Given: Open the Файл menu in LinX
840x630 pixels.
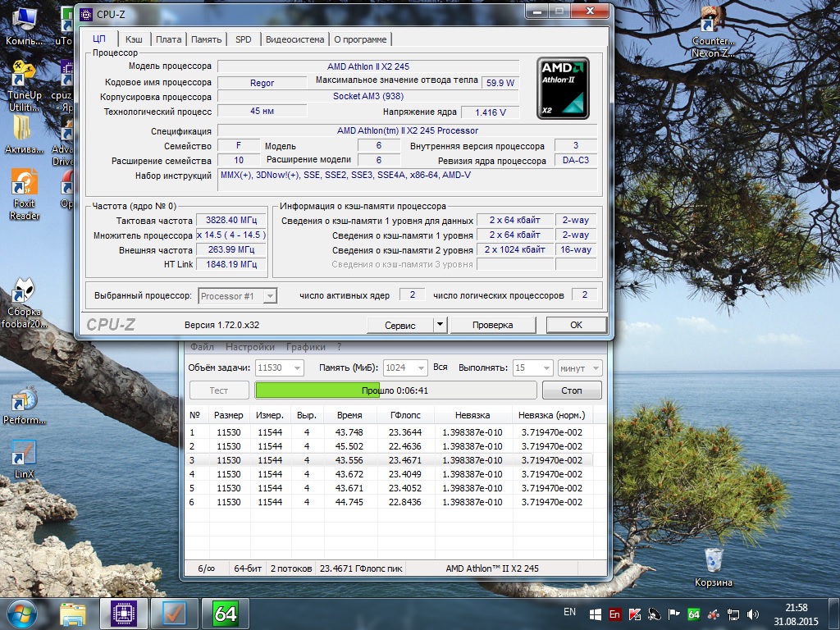Looking at the screenshot, I should (x=202, y=347).
